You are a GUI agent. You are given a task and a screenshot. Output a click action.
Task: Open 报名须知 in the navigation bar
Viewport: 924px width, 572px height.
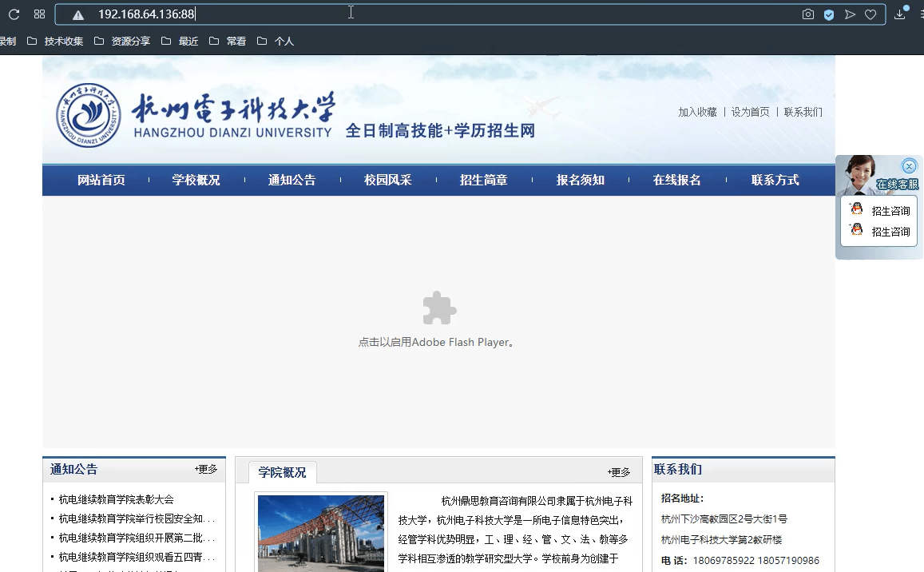581,180
